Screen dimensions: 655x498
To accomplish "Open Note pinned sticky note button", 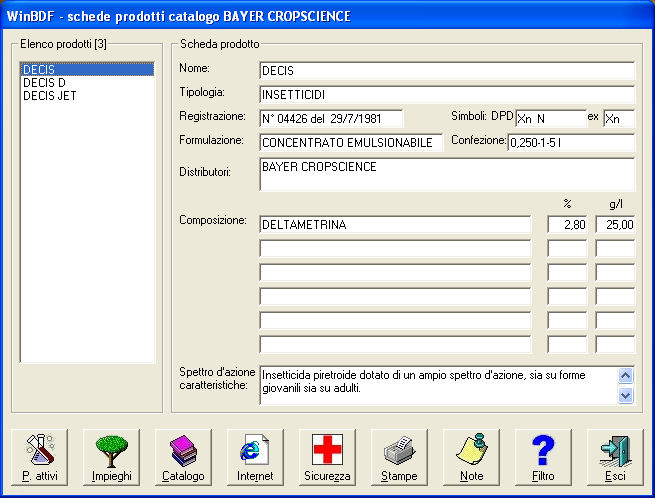I will 471,457.
